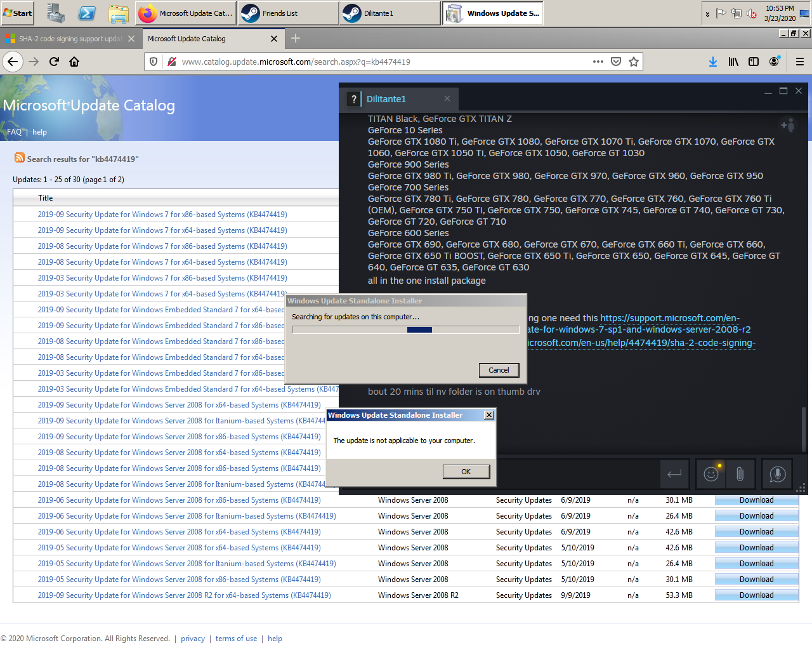Open the Firefox library icon

(733, 62)
